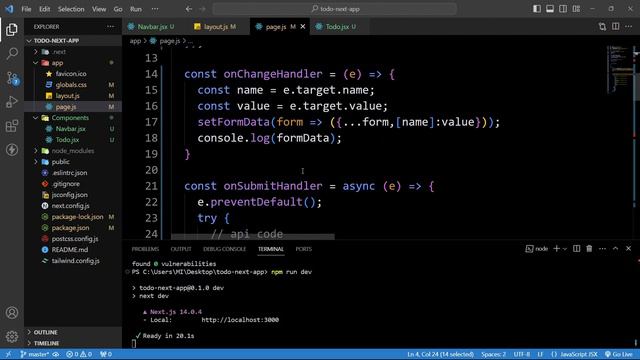Change the UTF-8 encoding setting

click(x=522, y=354)
